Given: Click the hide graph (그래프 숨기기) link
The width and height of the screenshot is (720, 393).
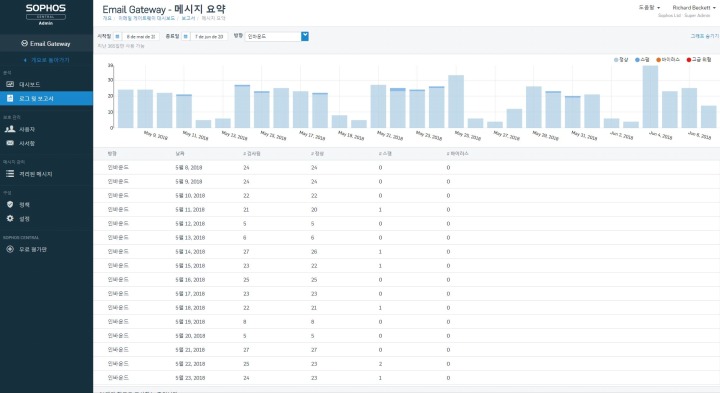Looking at the screenshot, I should (704, 36).
